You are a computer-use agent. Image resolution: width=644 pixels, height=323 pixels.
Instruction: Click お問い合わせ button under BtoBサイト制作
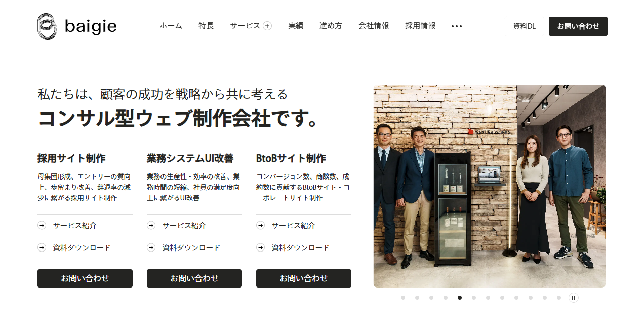304,278
